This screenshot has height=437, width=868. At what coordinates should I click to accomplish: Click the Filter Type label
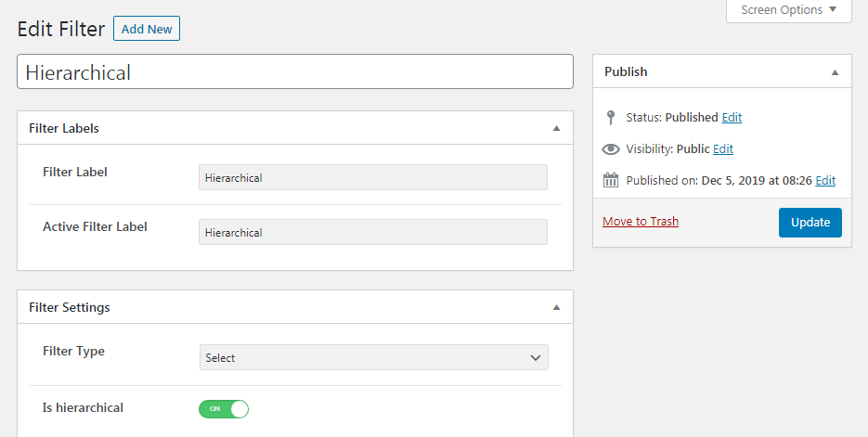(73, 352)
